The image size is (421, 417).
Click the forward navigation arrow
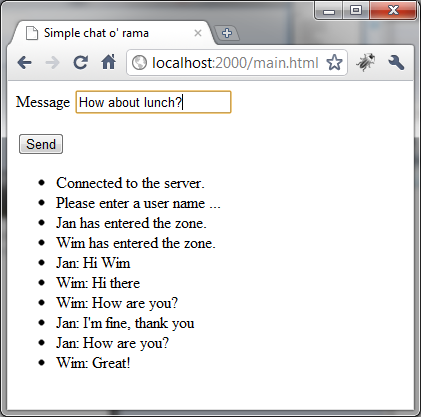click(x=52, y=63)
